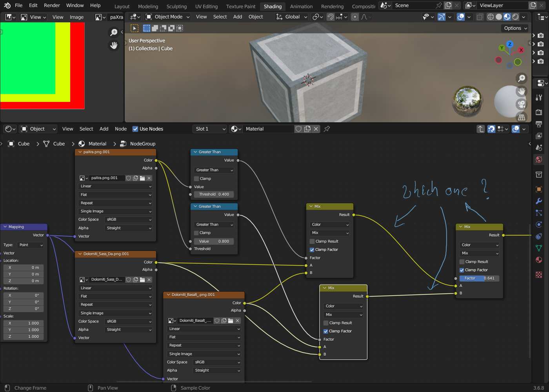Image resolution: width=549 pixels, height=392 pixels.
Task: Click Mix node Factor 0.641 slider
Action: [x=479, y=278]
